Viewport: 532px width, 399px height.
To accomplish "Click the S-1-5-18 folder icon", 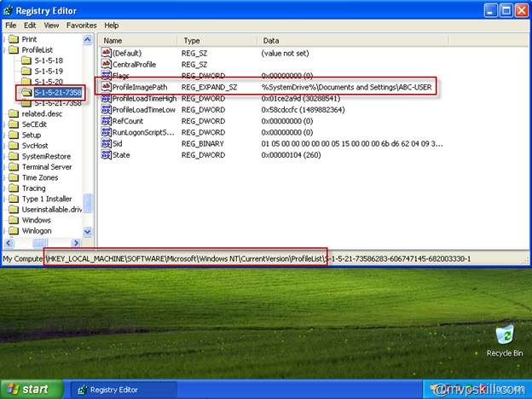I will click(x=26, y=61).
